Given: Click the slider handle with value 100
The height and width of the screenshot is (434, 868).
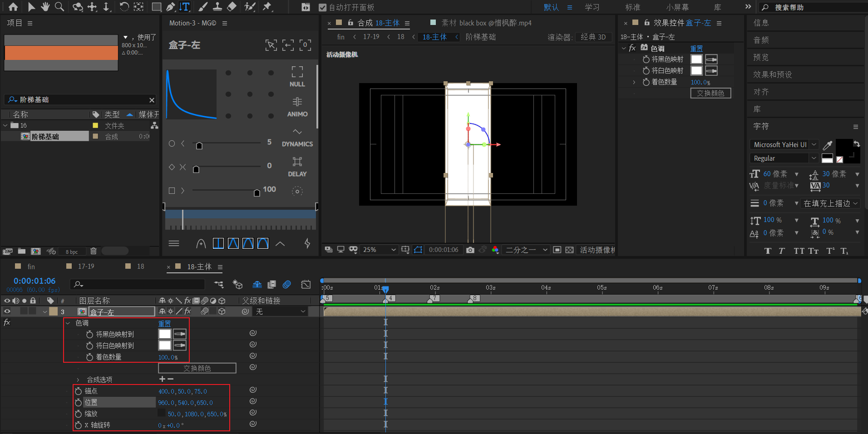Looking at the screenshot, I should (x=257, y=193).
